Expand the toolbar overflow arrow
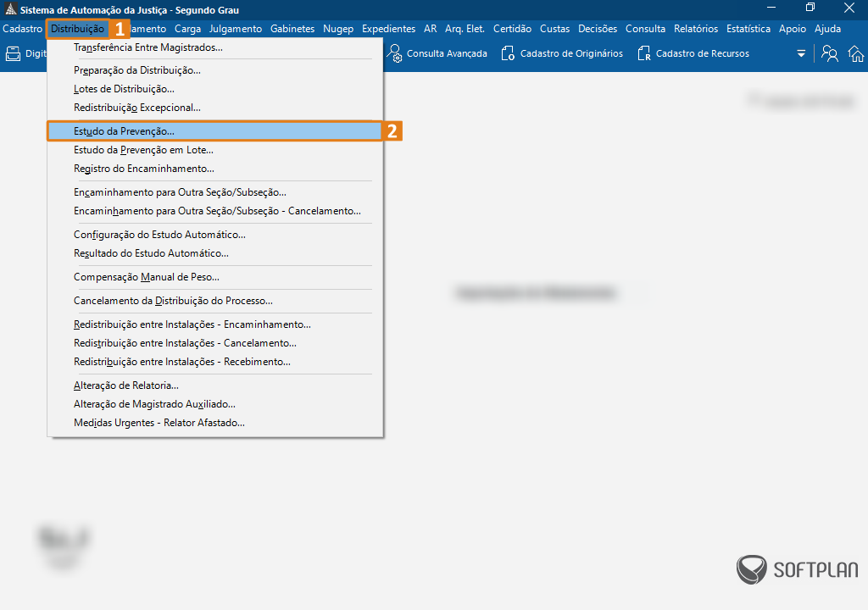Viewport: 868px width, 610px height. click(801, 53)
